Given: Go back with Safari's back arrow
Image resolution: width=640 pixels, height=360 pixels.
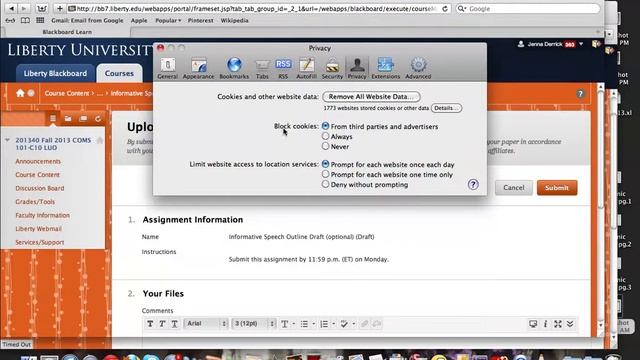Looking at the screenshot, I should [x=11, y=8].
